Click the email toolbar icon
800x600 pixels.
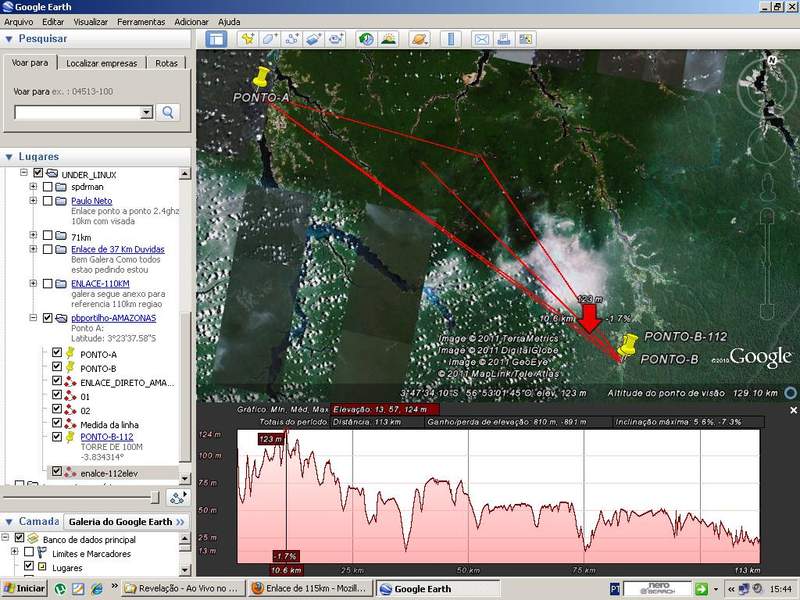[x=481, y=40]
